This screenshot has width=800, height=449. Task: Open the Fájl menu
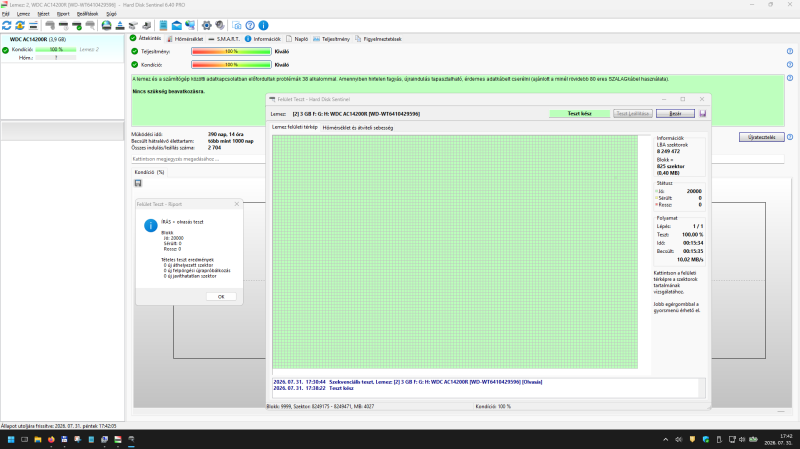pos(6,14)
